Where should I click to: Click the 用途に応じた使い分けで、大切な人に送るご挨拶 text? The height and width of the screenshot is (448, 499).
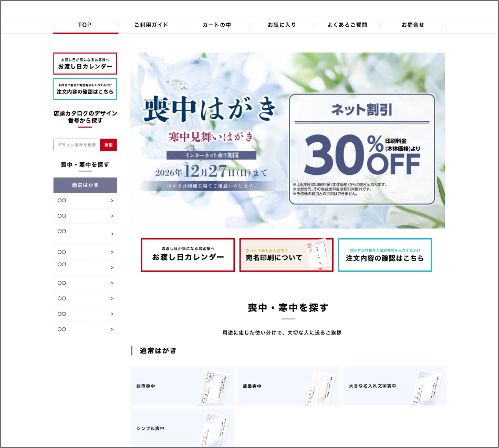pyautogui.click(x=282, y=333)
